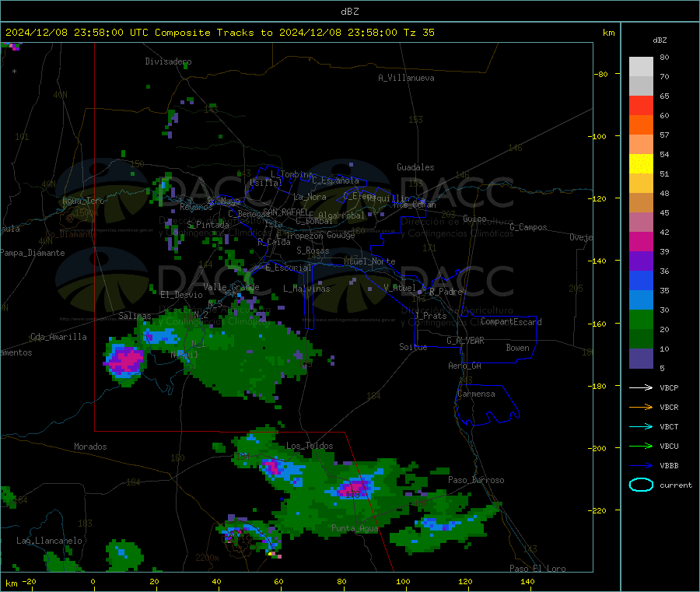Click the El_Desvio label
This screenshot has height=592, width=700.
click(182, 295)
